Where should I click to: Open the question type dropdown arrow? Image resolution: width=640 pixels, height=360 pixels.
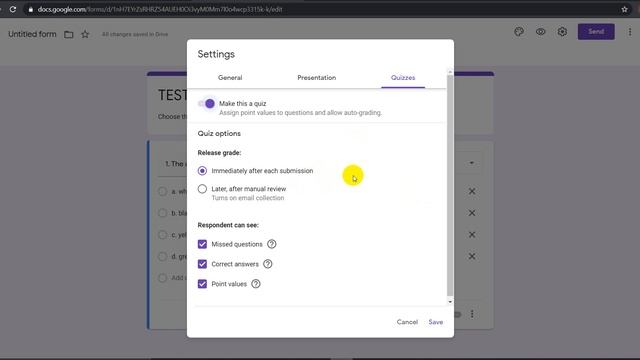pos(471,163)
